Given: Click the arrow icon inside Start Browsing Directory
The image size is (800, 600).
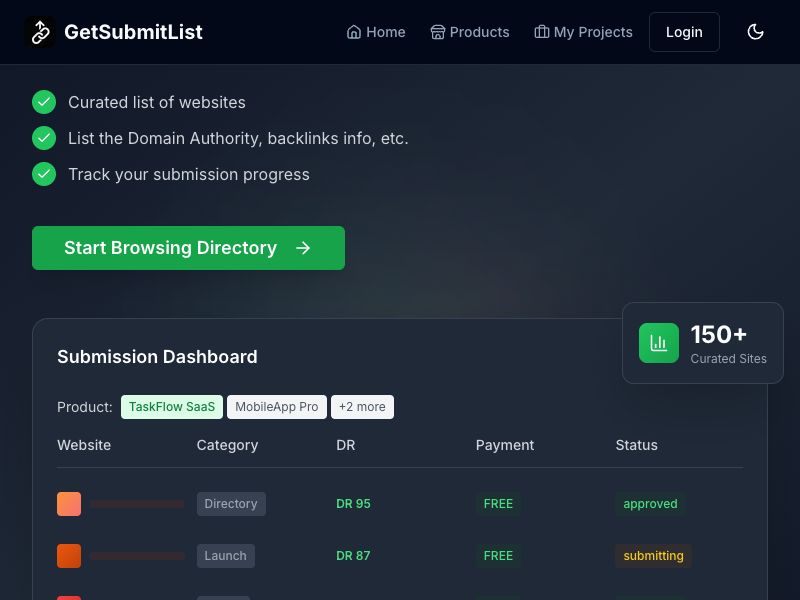Looking at the screenshot, I should coord(303,248).
